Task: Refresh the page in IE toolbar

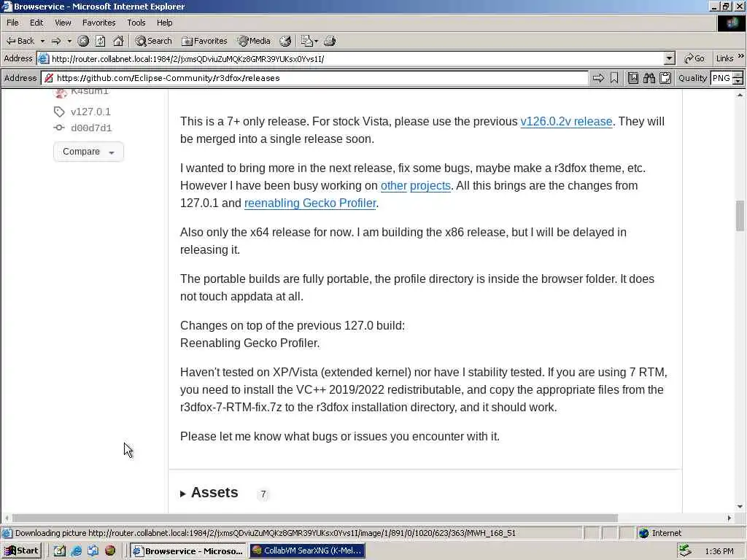Action: pos(100,41)
